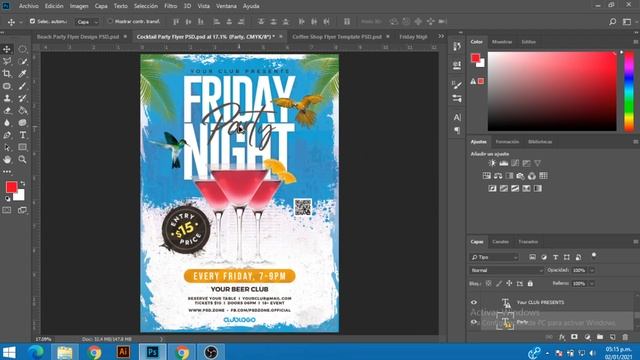The height and width of the screenshot is (360, 640).
Task: Select the Lasso tool
Action: pyautogui.click(x=7, y=62)
